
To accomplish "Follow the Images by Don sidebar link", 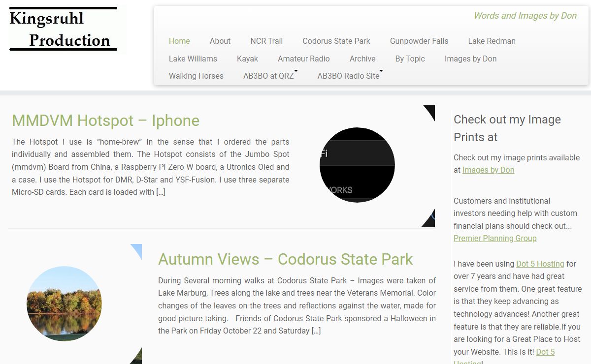I will point(488,170).
